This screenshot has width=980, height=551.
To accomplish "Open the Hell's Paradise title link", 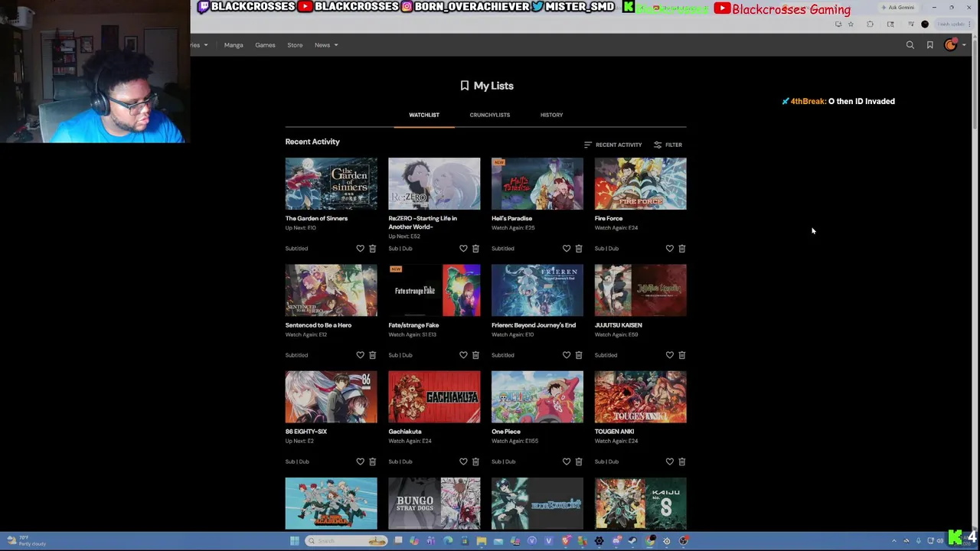I will 511,219.
